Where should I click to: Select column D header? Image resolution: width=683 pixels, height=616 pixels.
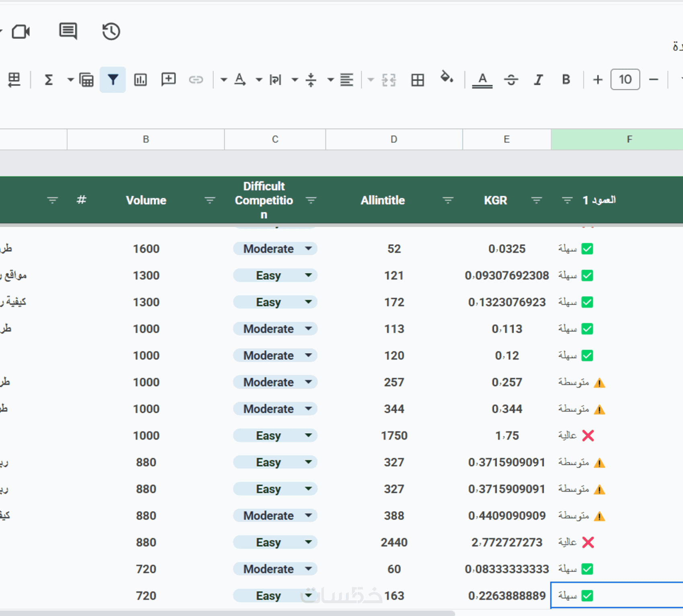pos(394,139)
